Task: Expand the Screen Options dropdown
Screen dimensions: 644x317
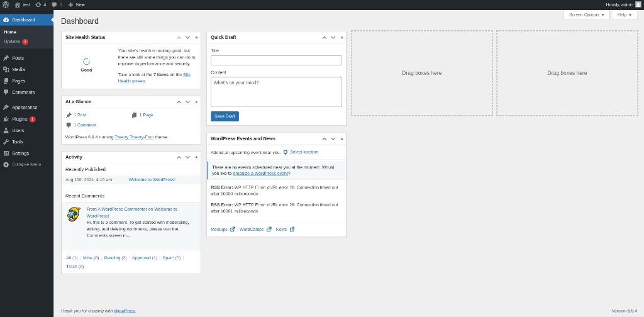Action: coord(587,15)
